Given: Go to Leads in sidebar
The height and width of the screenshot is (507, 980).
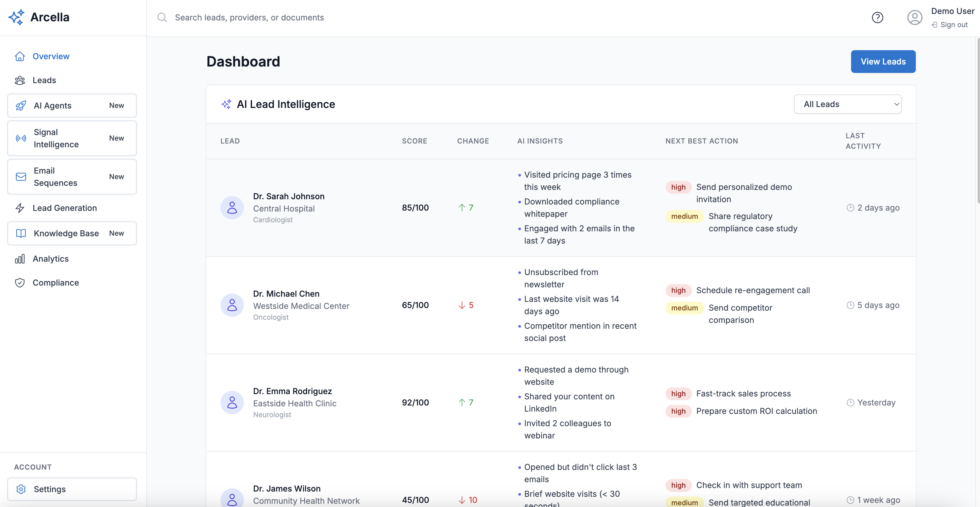Looking at the screenshot, I should [x=44, y=80].
